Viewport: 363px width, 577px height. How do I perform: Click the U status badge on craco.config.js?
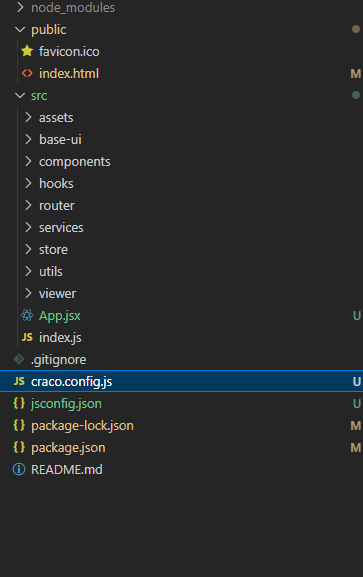pyautogui.click(x=357, y=382)
